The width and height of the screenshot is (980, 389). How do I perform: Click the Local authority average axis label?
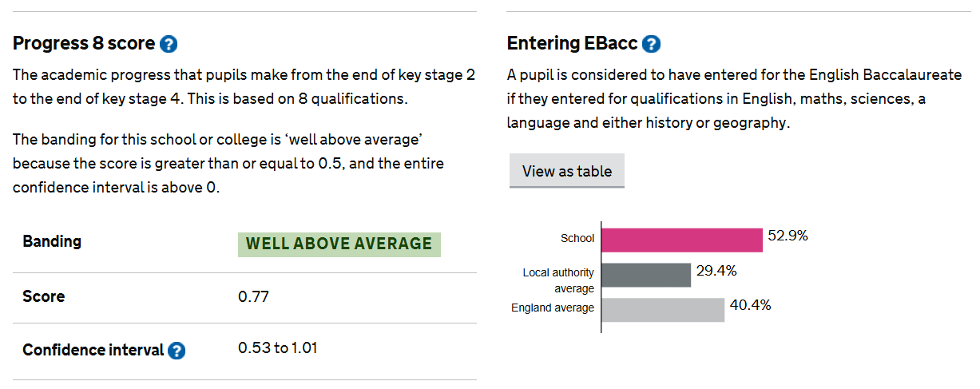tap(558, 280)
